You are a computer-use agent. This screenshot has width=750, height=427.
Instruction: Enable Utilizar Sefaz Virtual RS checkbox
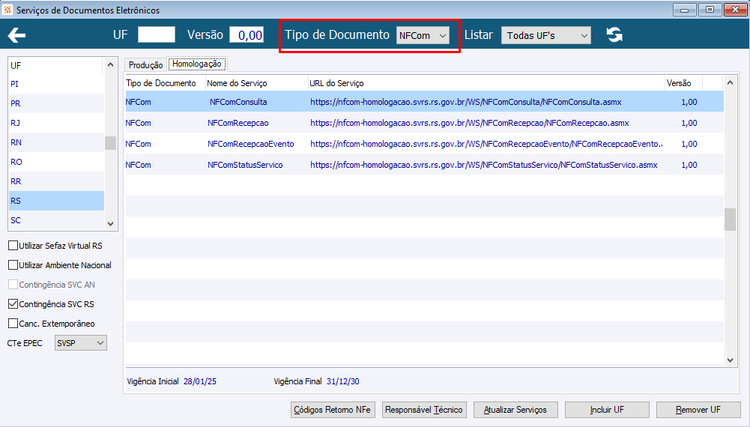tap(13, 246)
